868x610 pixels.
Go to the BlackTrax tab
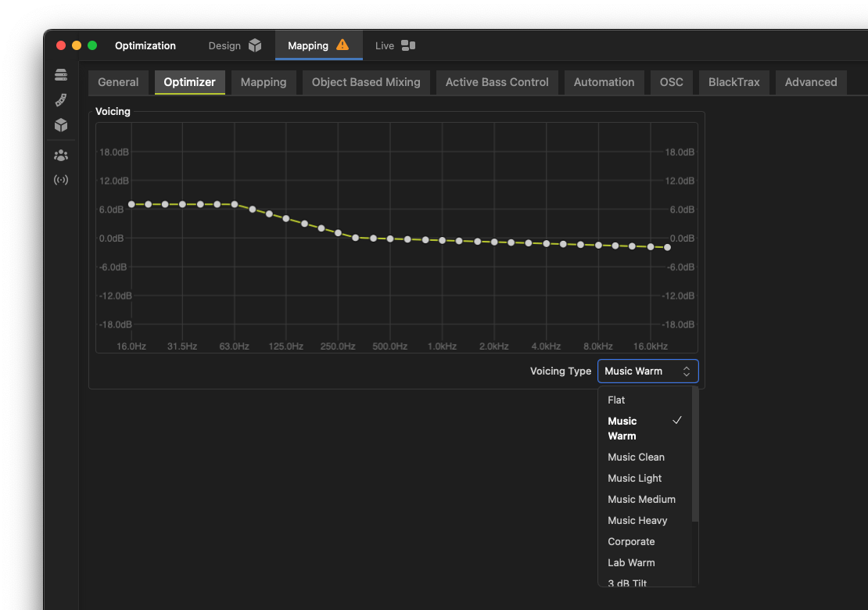point(733,82)
